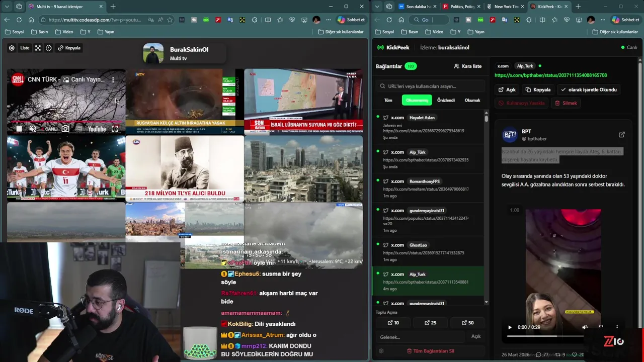The width and height of the screenshot is (644, 362).
Task: Go home in left browser window
Action: 31,20
